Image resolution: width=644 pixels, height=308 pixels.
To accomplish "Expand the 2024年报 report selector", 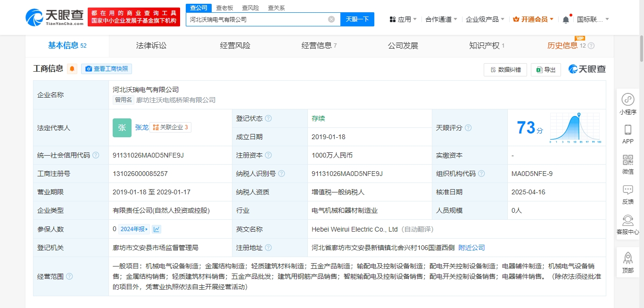I will [x=133, y=229].
